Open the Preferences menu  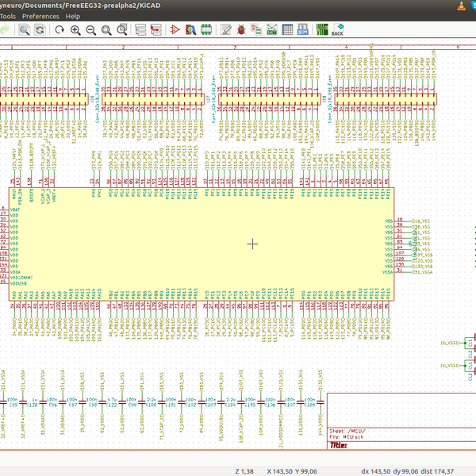(40, 16)
